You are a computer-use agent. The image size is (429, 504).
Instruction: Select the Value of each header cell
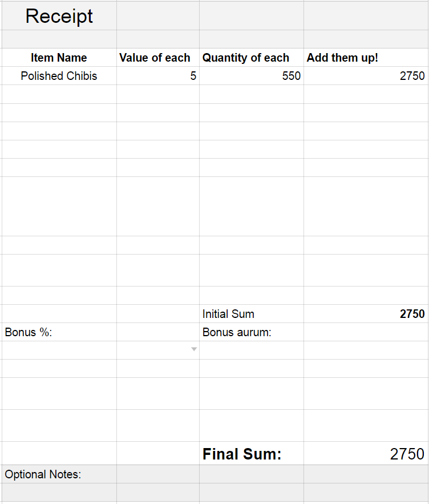pyautogui.click(x=158, y=58)
